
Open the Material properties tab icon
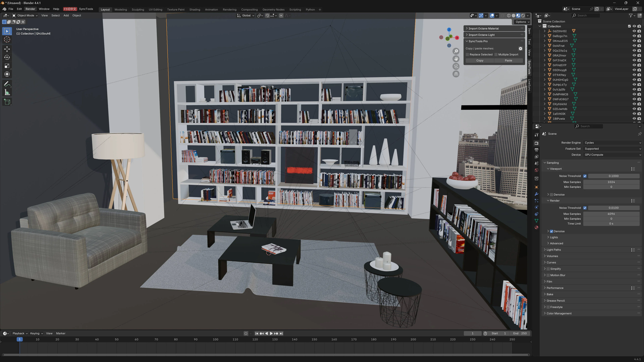pos(536,228)
